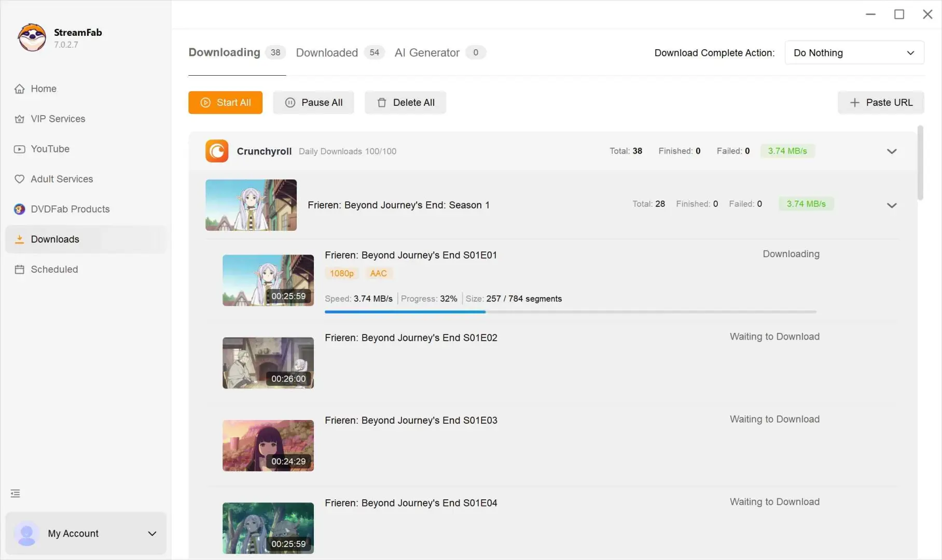Click the AAC audio tag
This screenshot has height=560, width=942.
378,273
